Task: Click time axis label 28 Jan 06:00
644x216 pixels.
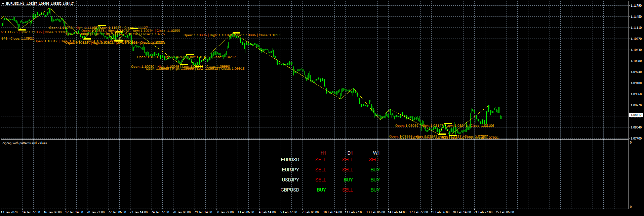Action: pyautogui.click(x=182, y=212)
